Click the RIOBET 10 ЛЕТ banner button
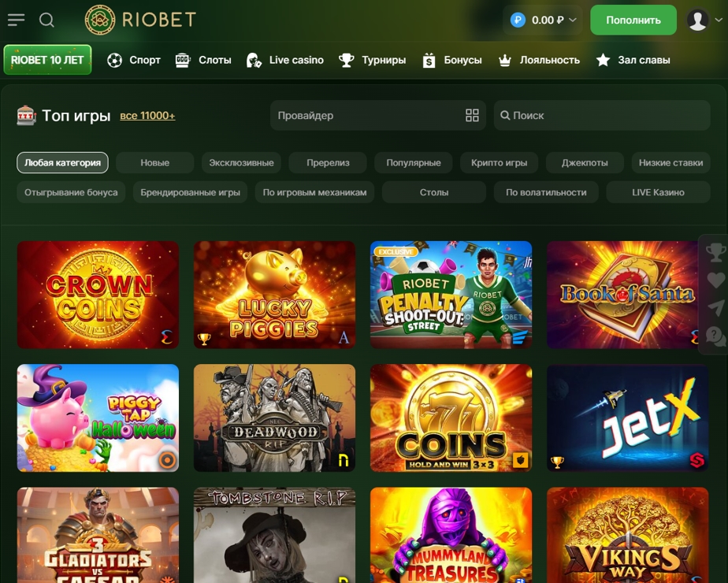Image resolution: width=728 pixels, height=583 pixels. coord(47,60)
